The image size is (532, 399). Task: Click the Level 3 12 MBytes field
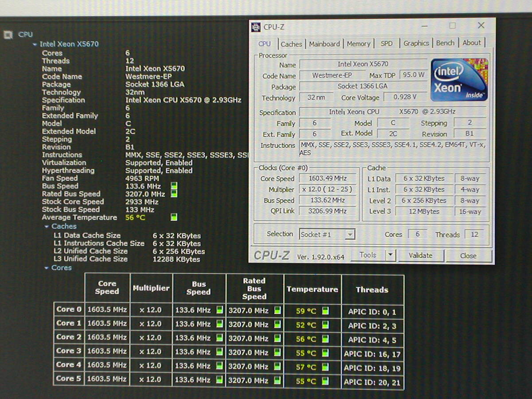[424, 211]
